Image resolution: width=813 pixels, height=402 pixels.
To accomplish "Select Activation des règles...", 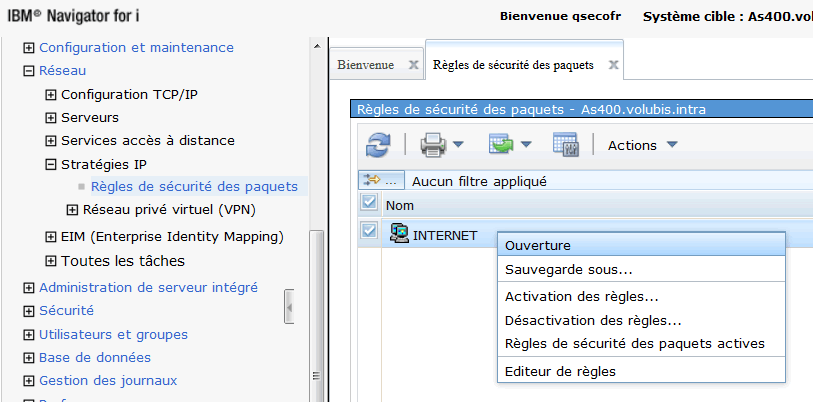I will click(641, 297).
